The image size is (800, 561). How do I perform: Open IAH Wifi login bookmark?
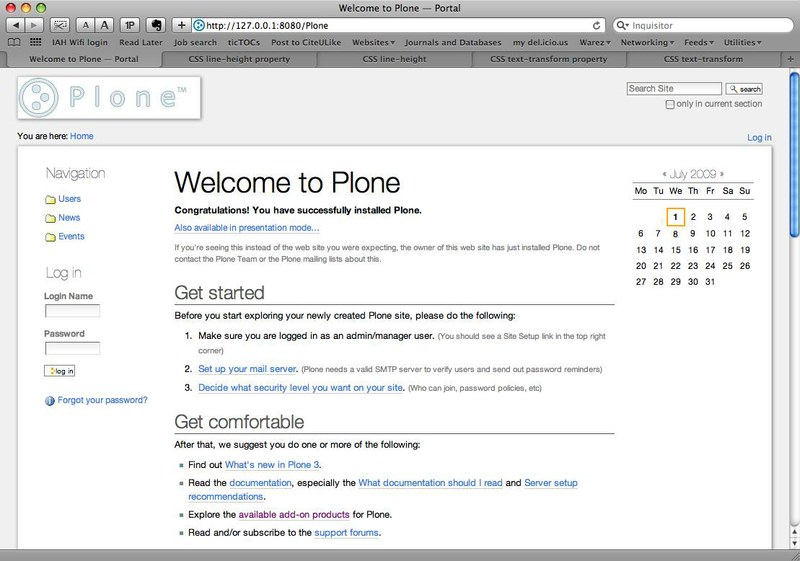tap(80, 42)
